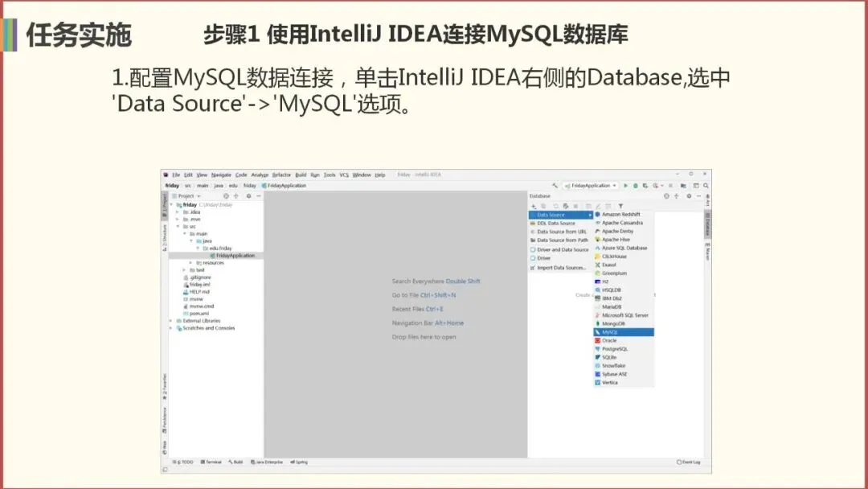The width and height of the screenshot is (868, 489).
Task: Collapse the main folder
Action: tap(185, 234)
